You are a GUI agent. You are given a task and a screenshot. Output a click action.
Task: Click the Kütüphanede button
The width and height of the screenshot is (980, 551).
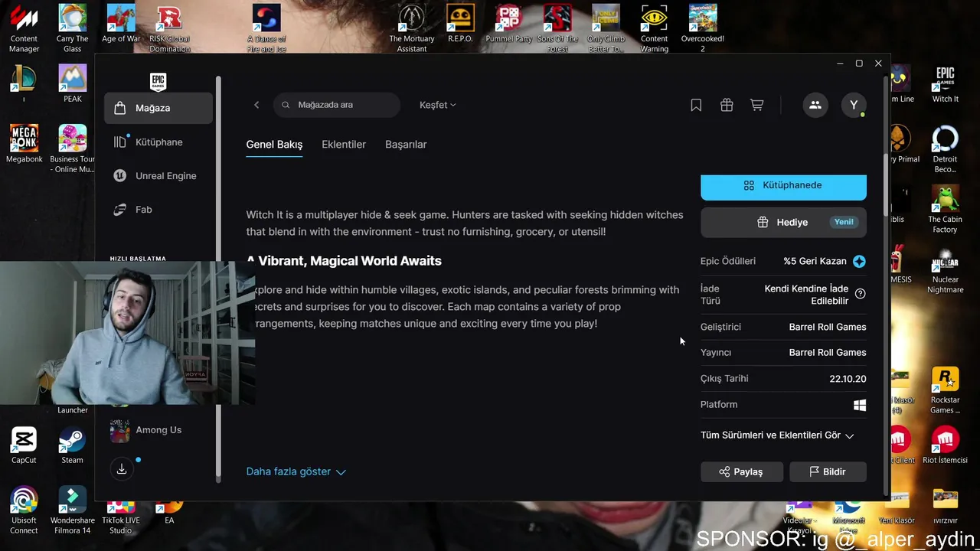(x=783, y=186)
